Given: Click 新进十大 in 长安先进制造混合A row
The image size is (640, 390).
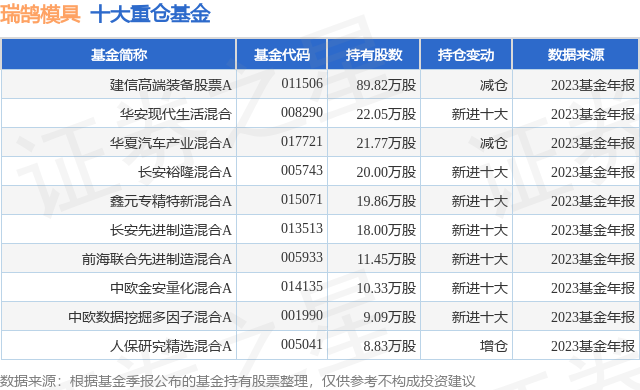Looking at the screenshot, I should [480, 230].
